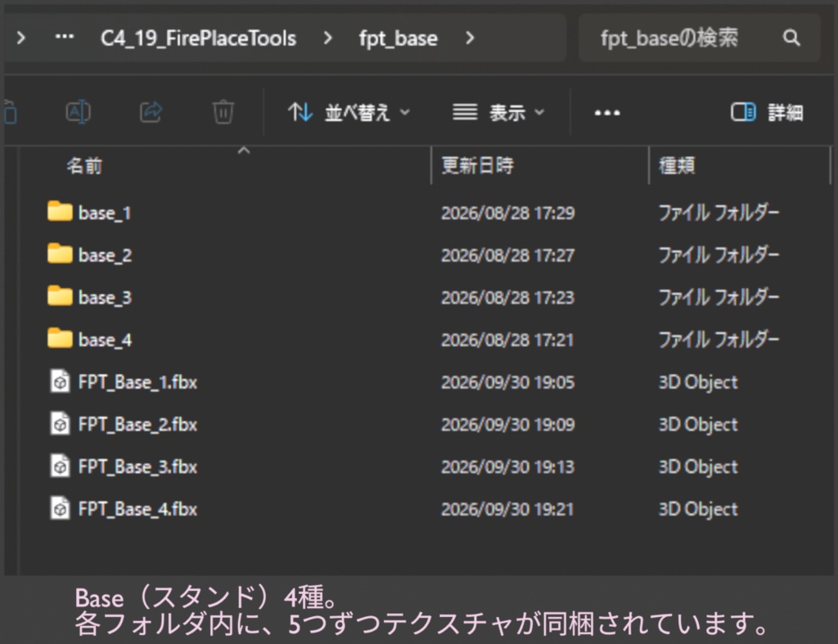Click the 3D Object type of FPT_Base_1.fbx
Image resolution: width=838 pixels, height=644 pixels.
[698, 382]
